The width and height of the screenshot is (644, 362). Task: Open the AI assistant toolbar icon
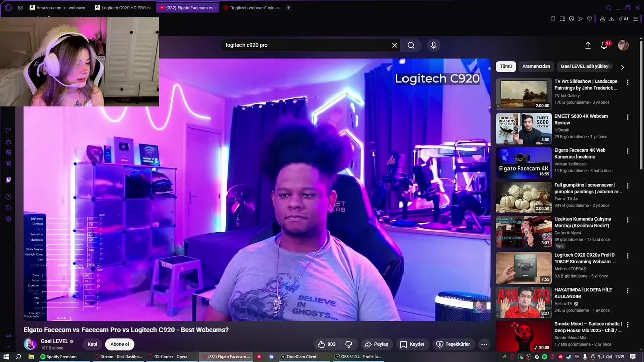point(624,19)
